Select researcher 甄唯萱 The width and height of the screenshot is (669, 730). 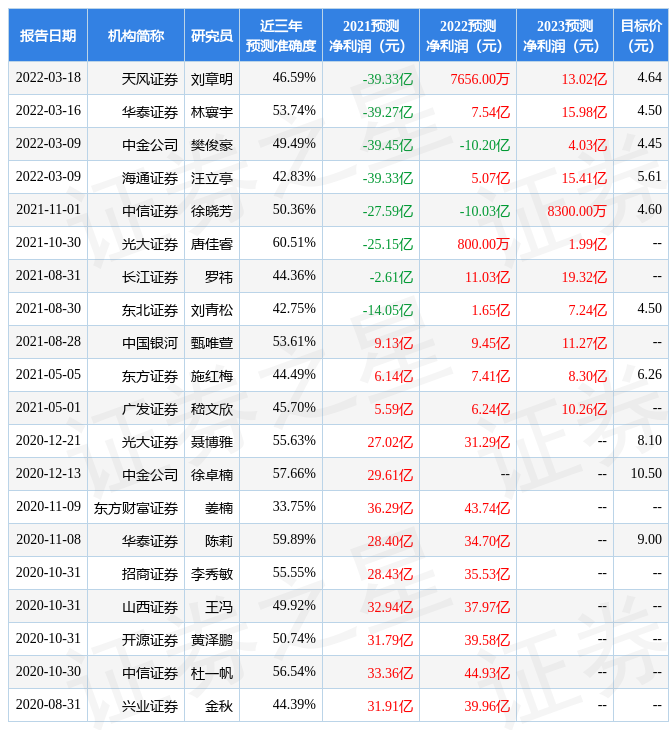coord(212,343)
